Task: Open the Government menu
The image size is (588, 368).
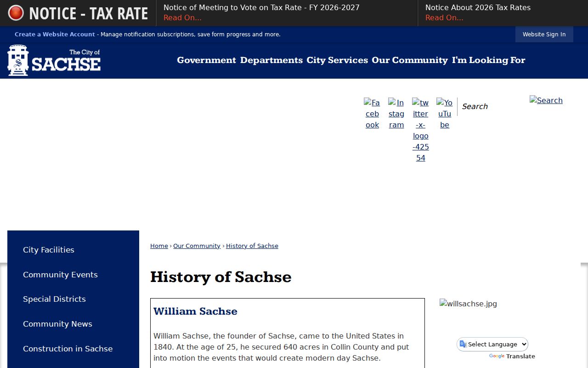Action: pos(206,60)
